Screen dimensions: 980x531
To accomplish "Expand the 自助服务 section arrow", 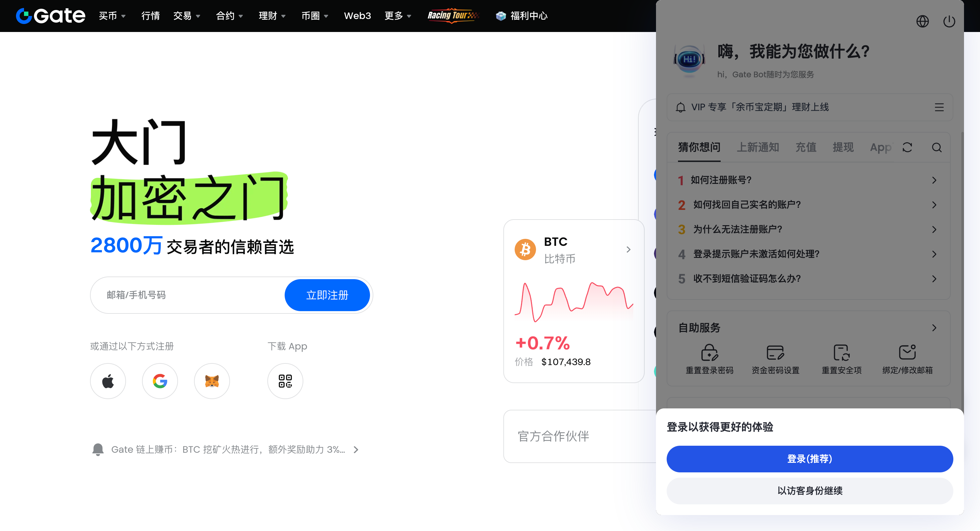I will [934, 328].
